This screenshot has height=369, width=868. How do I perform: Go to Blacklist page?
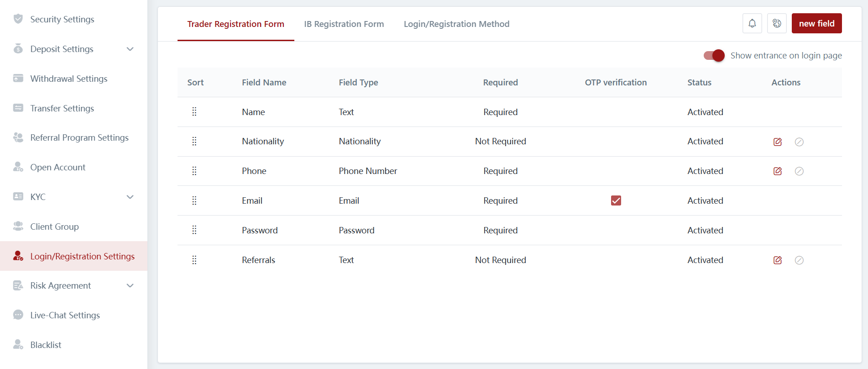pos(46,345)
